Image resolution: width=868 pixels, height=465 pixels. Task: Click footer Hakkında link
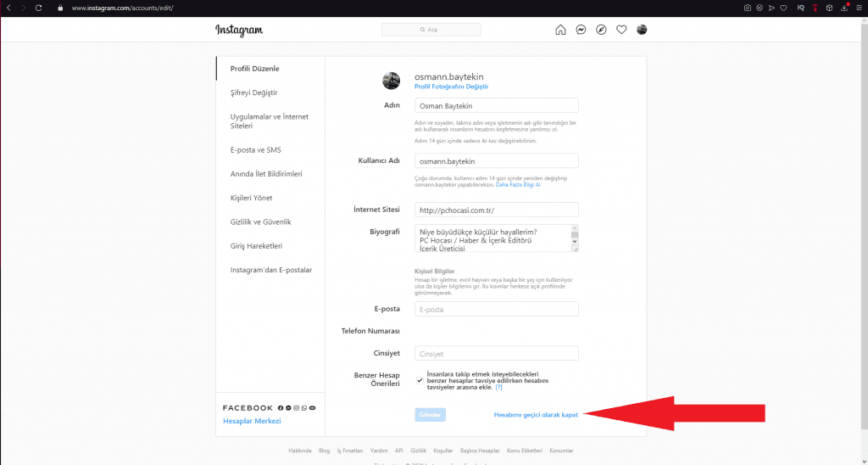300,451
